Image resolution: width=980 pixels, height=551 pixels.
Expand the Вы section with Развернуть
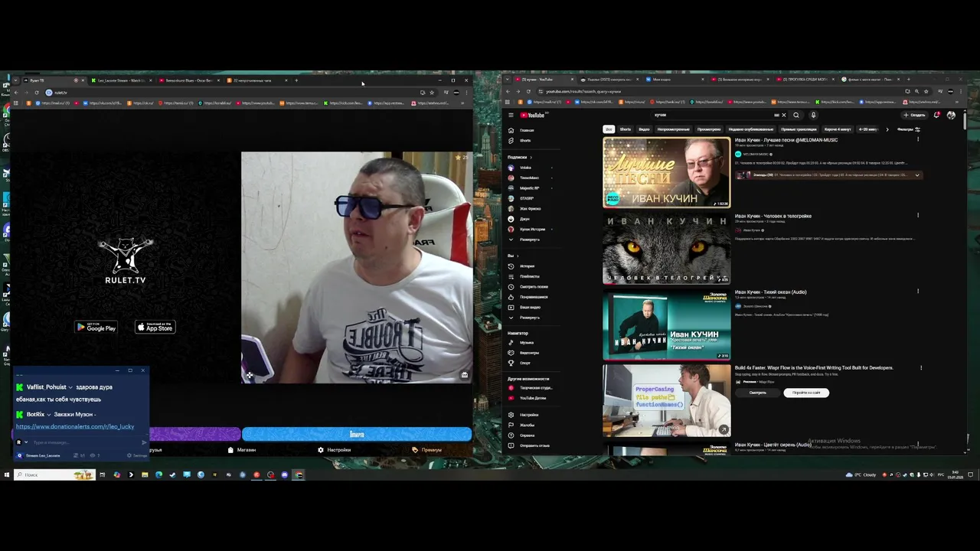click(528, 318)
